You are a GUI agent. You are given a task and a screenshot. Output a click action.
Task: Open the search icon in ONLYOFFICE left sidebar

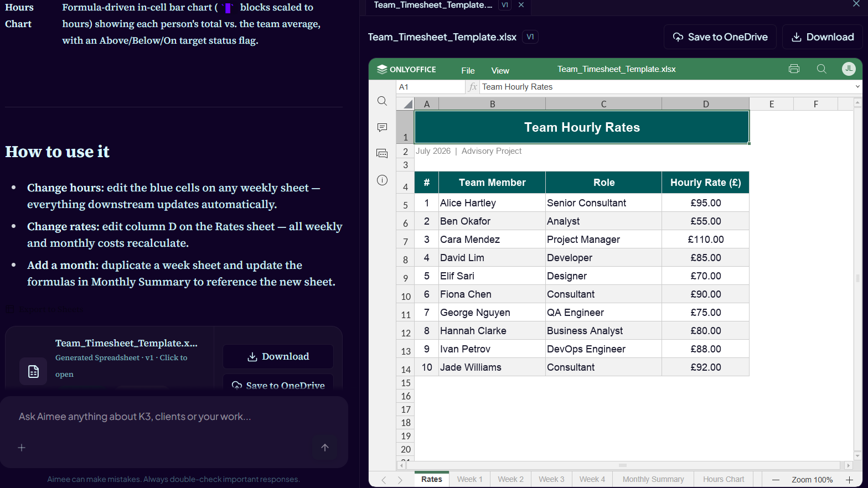click(382, 101)
